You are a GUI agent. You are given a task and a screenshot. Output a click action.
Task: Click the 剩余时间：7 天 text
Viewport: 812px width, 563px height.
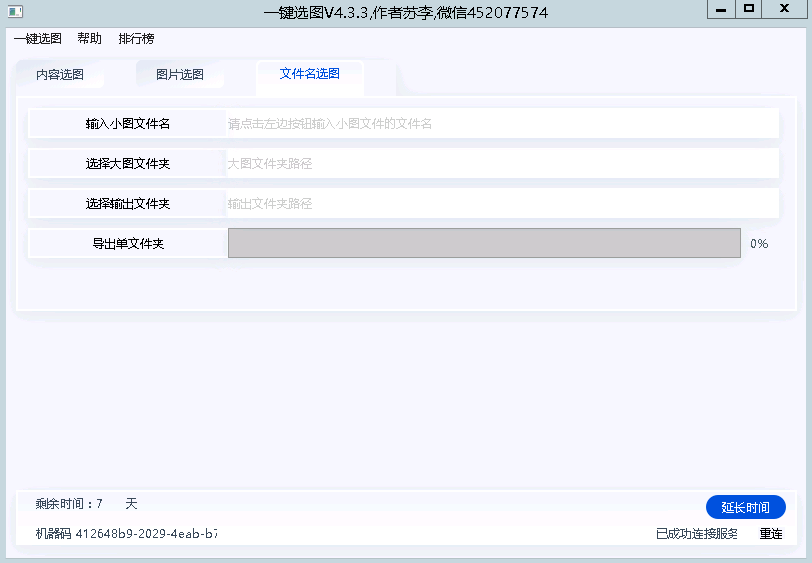coord(86,503)
